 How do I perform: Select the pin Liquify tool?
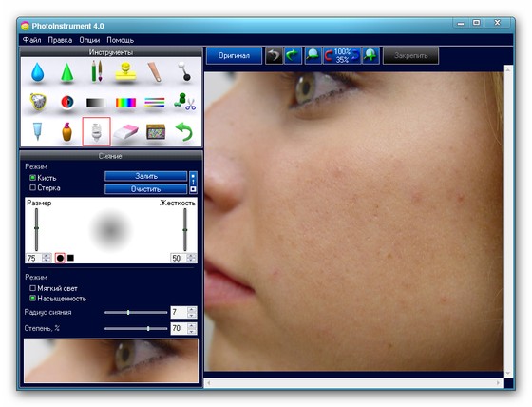click(x=184, y=71)
